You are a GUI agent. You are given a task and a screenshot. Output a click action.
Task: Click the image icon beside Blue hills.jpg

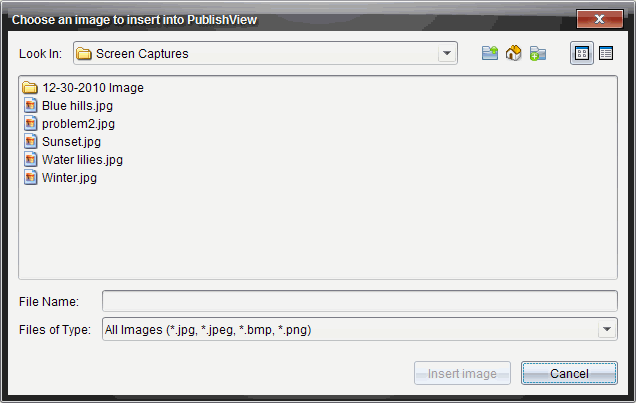coord(30,106)
